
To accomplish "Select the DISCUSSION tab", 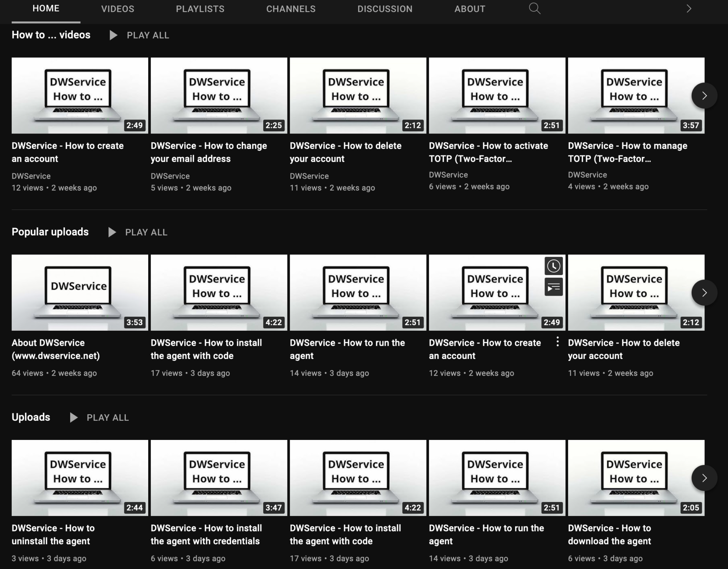I will (385, 8).
